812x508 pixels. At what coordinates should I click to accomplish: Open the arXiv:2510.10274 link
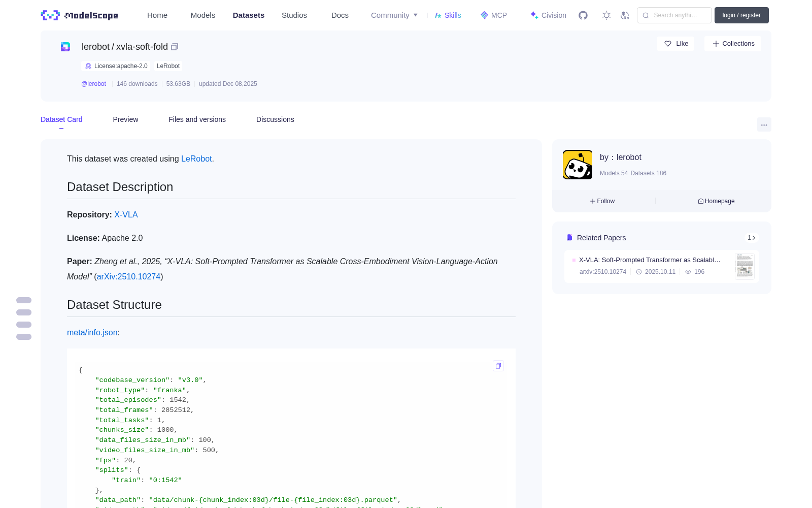pos(128,276)
